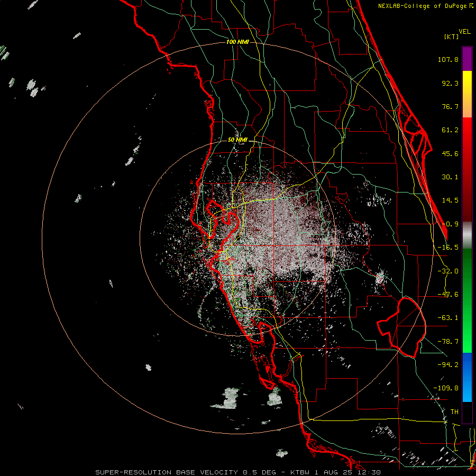
Task: Click the 61.2 velocity scale value
Action: point(450,130)
